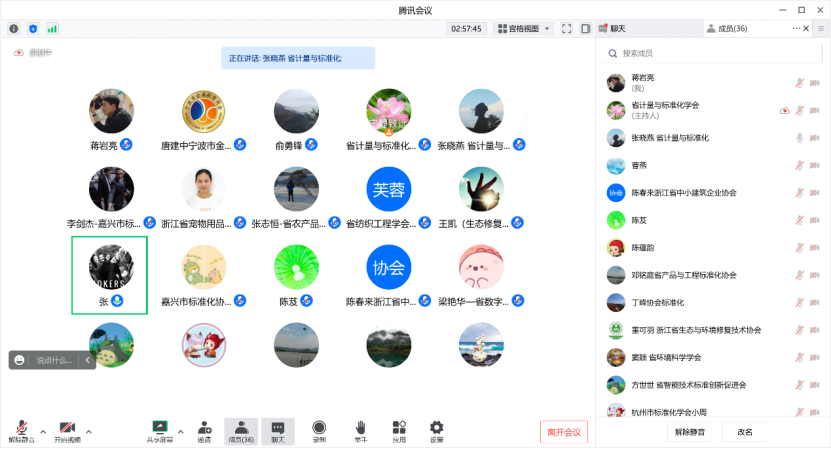831x449 pixels.
Task: Toggle mic icon in 张晓燕 member row
Action: click(799, 138)
